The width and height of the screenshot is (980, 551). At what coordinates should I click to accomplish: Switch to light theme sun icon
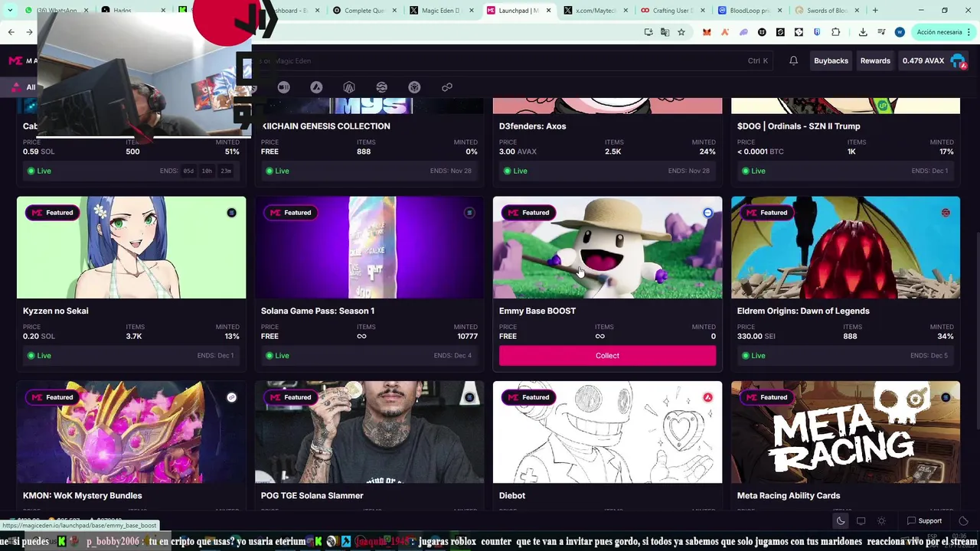point(881,521)
